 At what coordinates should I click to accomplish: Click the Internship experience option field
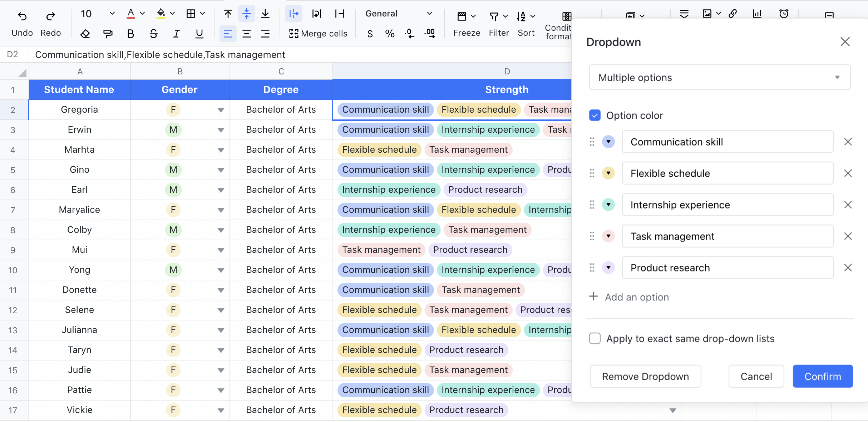tap(728, 205)
